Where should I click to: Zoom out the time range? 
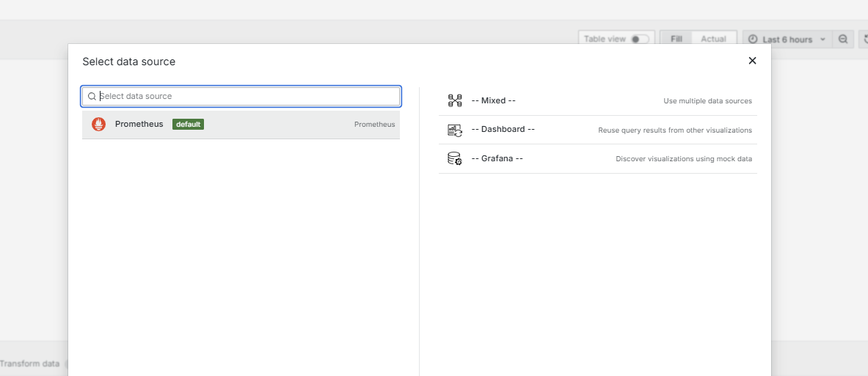tap(843, 40)
